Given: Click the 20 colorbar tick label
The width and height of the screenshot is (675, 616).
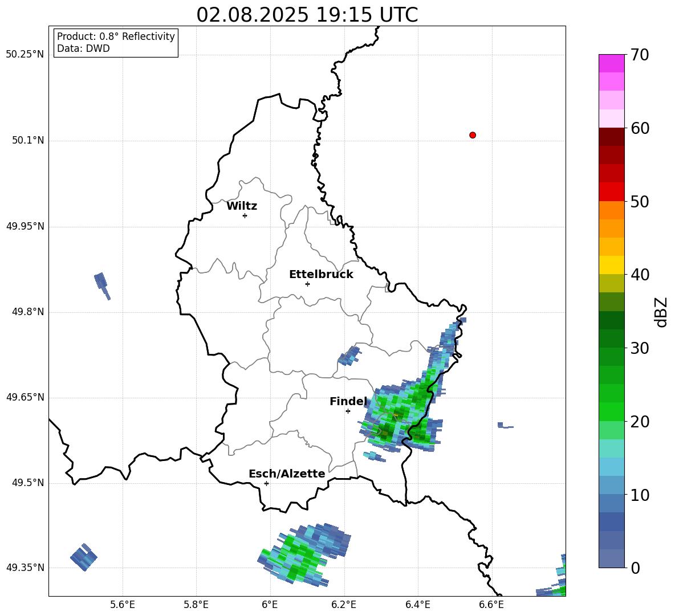Looking at the screenshot, I should (x=640, y=422).
